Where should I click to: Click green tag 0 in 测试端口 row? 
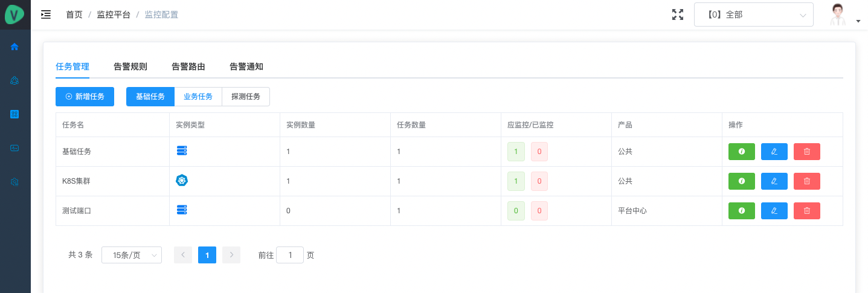coord(516,211)
